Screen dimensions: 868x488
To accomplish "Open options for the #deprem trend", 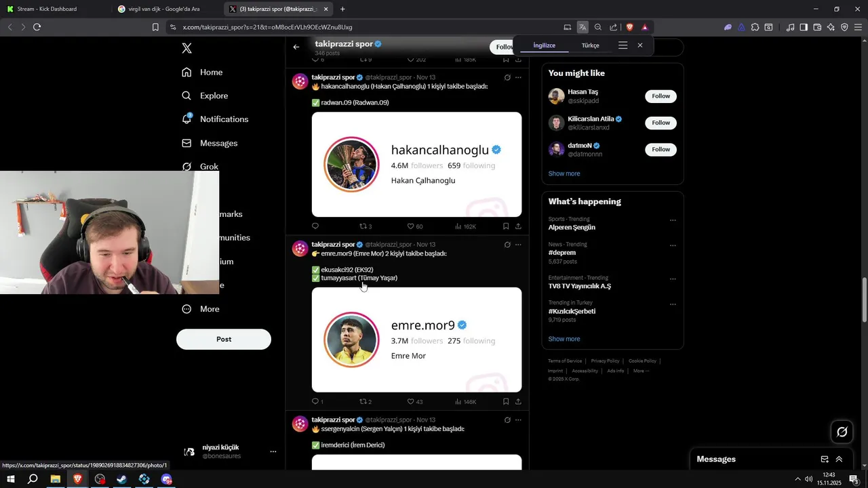I will 673,245.
